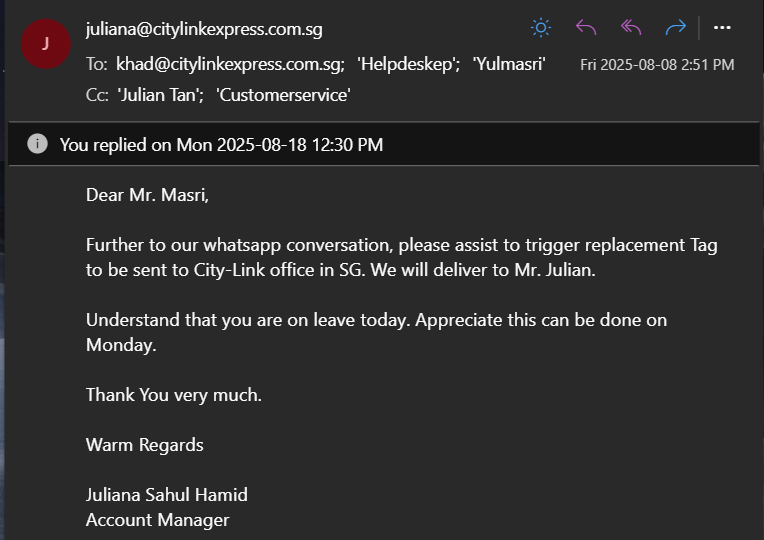Click 'Customerservice' in the Cc line
The width and height of the screenshot is (764, 540).
pyautogui.click(x=283, y=95)
